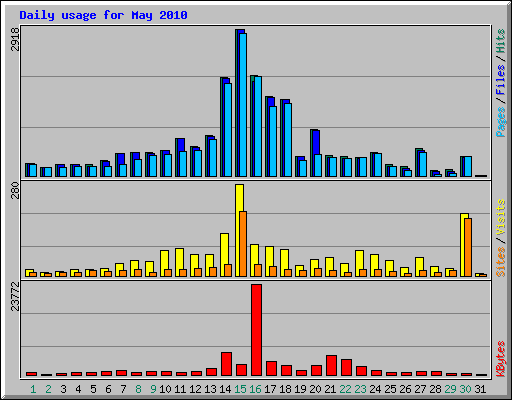512x400 pixels.
Task: Click the Files legend label
Action: tap(501, 80)
